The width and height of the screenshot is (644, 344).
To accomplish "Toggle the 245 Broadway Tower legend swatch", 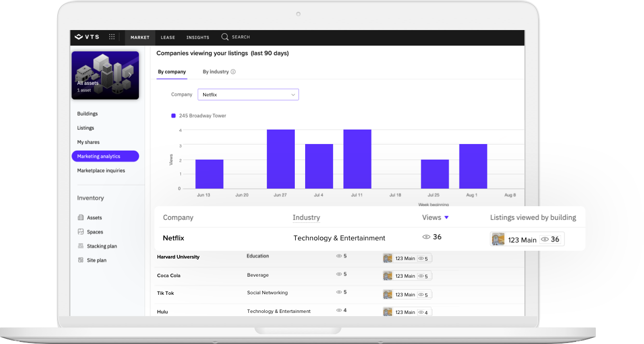I will click(x=174, y=116).
